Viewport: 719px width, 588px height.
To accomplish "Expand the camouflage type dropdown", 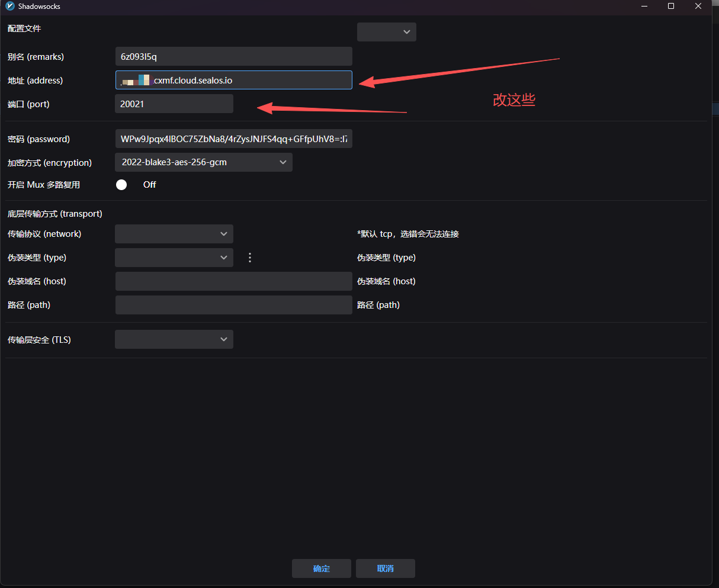I will (174, 258).
